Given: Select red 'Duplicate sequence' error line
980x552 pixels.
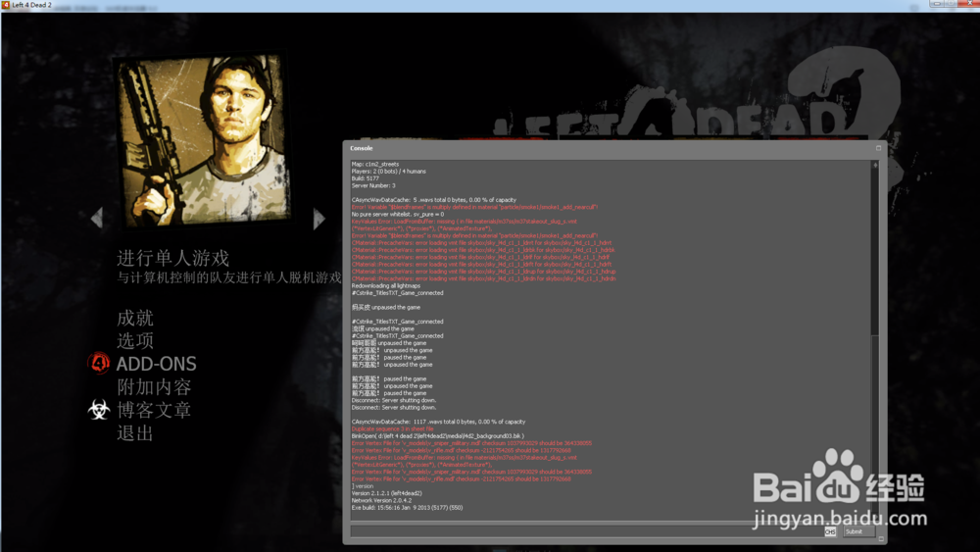Looking at the screenshot, I should (x=393, y=428).
